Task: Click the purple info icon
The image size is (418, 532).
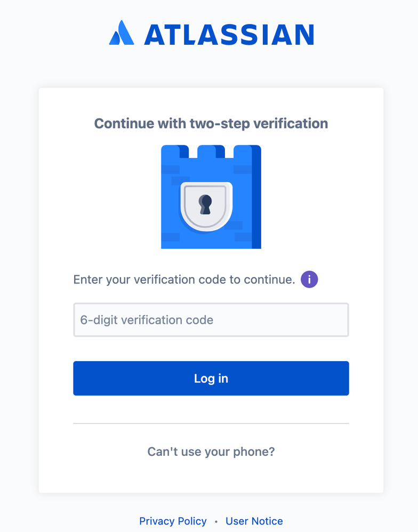Action: tap(309, 280)
